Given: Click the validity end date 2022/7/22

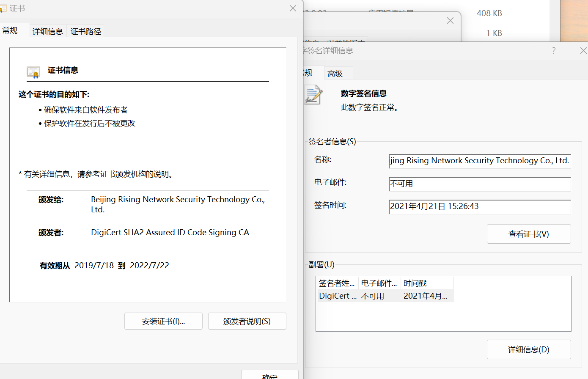Looking at the screenshot, I should tap(149, 266).
